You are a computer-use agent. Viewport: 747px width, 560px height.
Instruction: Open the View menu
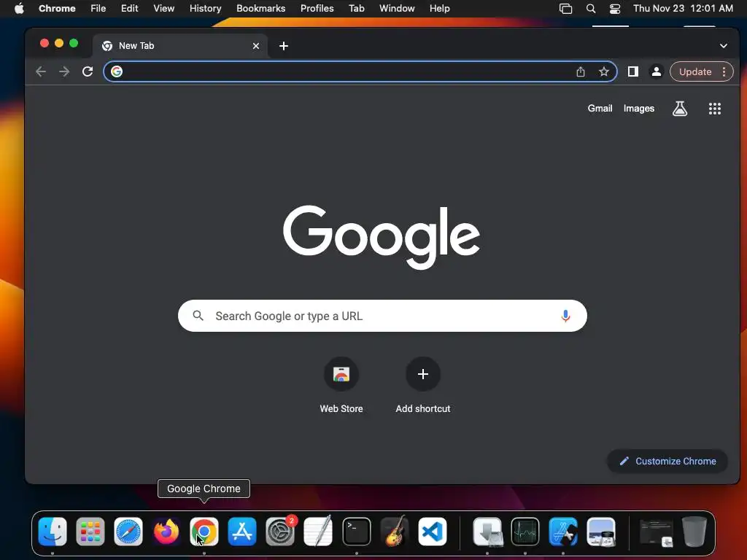pos(164,8)
